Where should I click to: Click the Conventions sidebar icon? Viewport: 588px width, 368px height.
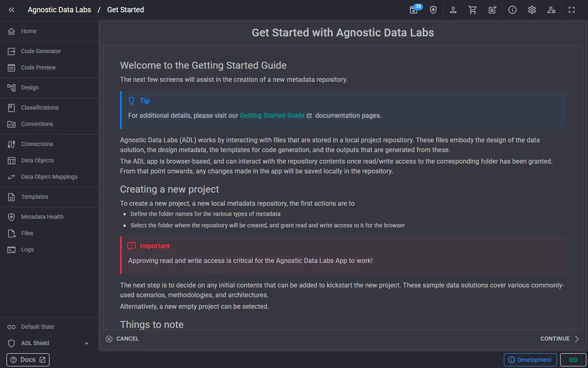(11, 124)
